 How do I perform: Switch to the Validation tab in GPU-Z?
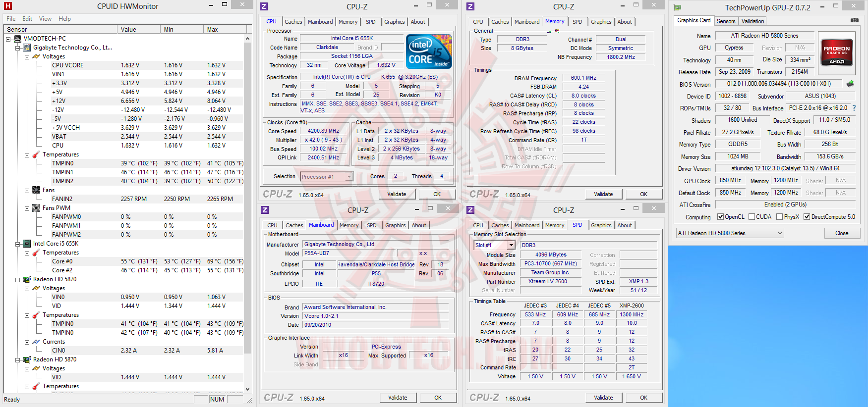[x=752, y=21]
